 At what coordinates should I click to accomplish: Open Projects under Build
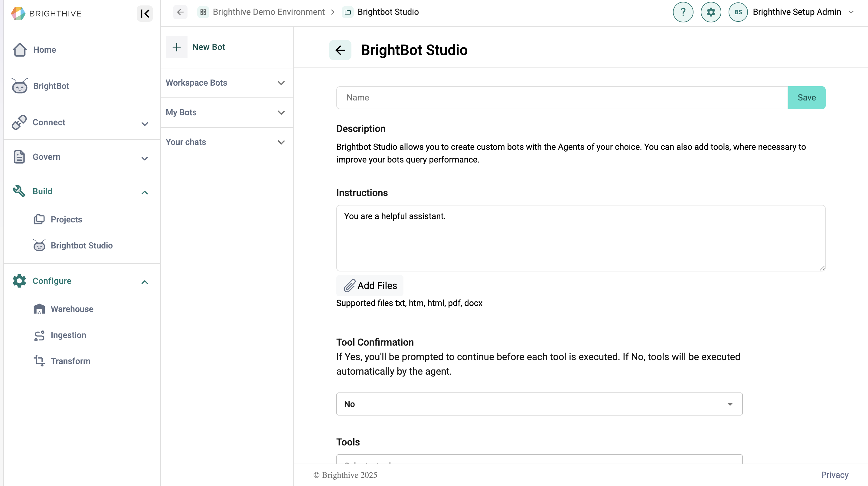[66, 219]
